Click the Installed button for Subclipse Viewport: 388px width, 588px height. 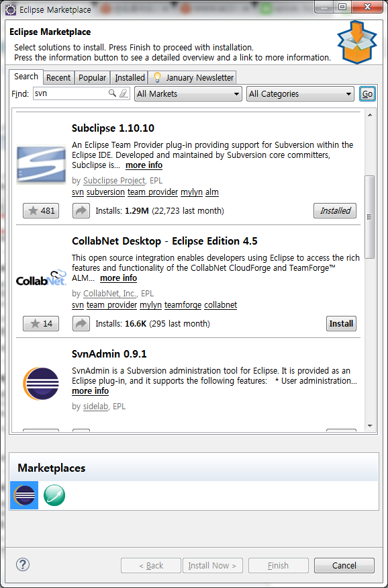[x=335, y=211]
